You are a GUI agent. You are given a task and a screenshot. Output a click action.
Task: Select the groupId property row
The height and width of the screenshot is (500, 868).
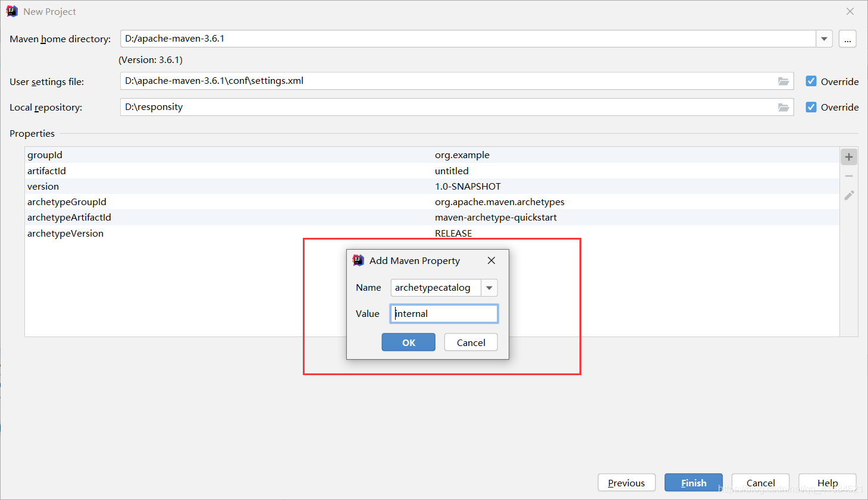pyautogui.click(x=432, y=155)
